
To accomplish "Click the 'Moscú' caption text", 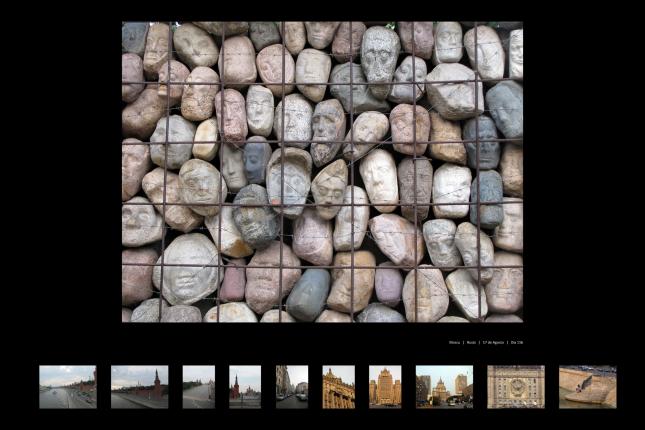I will (x=455, y=342).
